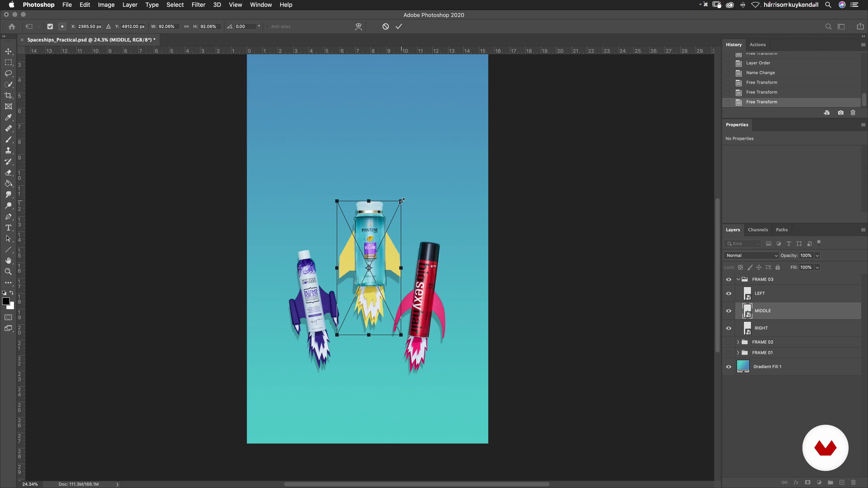This screenshot has height=488, width=868.
Task: Switch to the Channels tab
Action: coord(758,230)
